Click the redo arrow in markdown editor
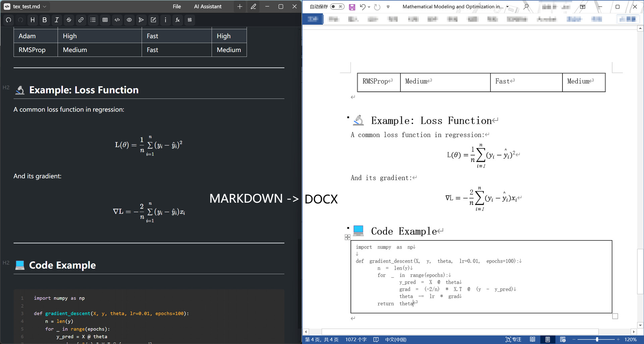Screen dimensions: 644x344 (20, 20)
